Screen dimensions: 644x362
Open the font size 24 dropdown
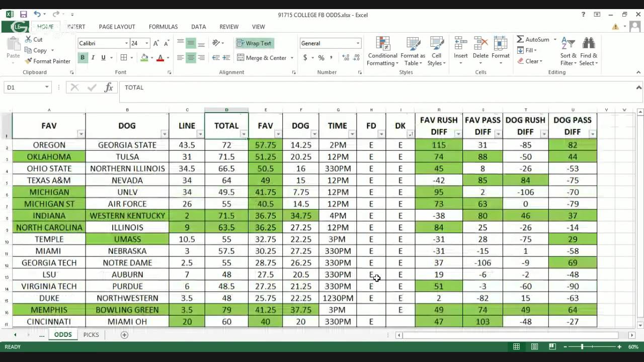point(147,43)
